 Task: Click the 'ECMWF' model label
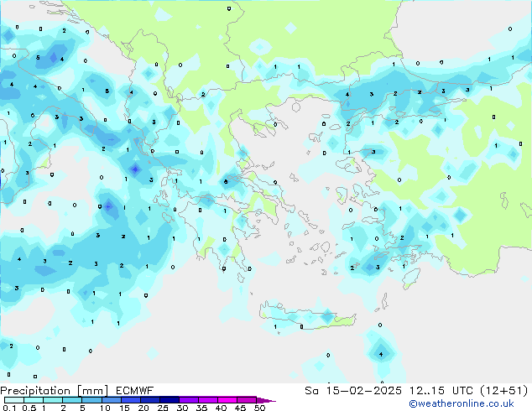[135, 391]
